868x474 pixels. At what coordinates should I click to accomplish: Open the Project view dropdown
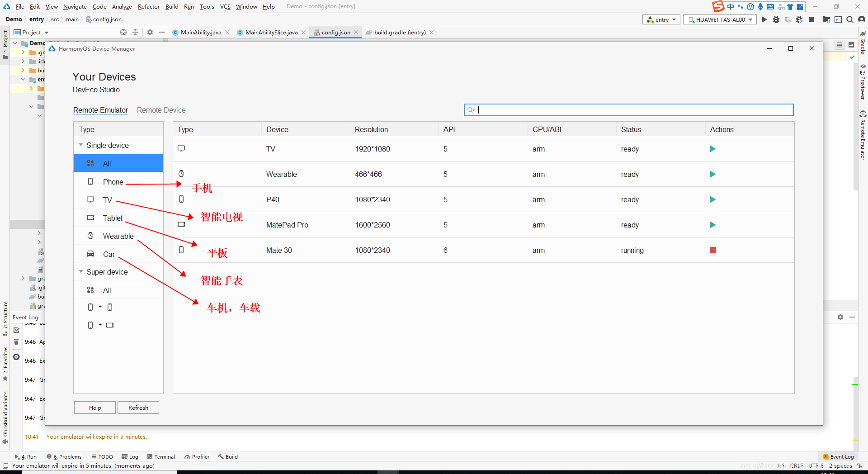click(31, 32)
